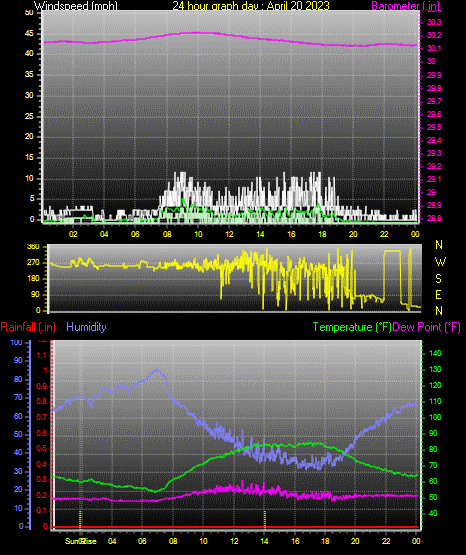466x555 pixels.
Task: Click the 12 hour label under windspeed chart
Action: click(229, 234)
